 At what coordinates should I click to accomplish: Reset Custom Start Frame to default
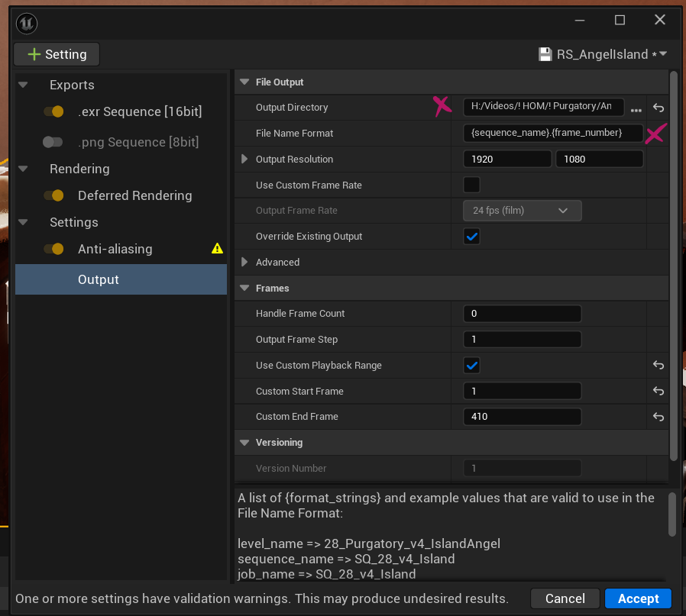click(x=658, y=391)
